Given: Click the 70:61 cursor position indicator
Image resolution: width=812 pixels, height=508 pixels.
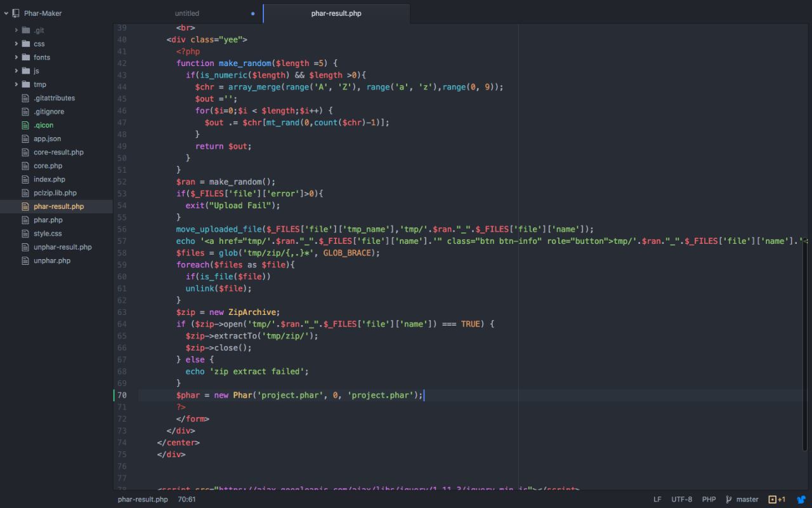Looking at the screenshot, I should (x=187, y=499).
